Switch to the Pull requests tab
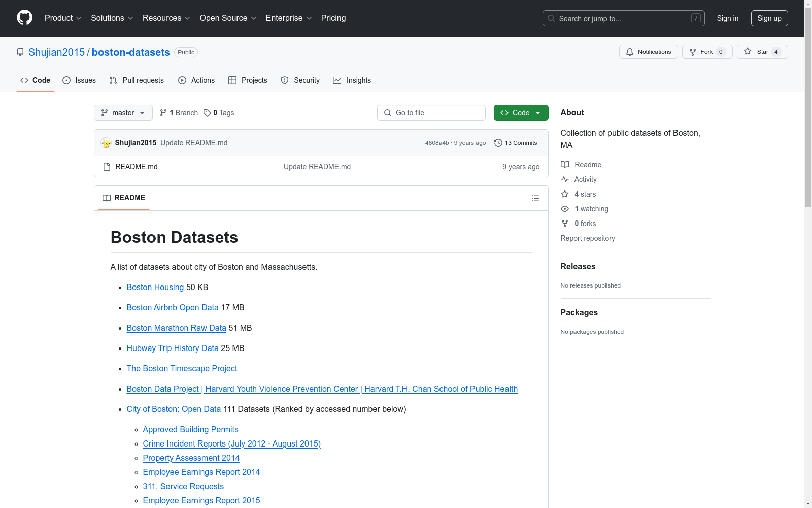 [137, 80]
